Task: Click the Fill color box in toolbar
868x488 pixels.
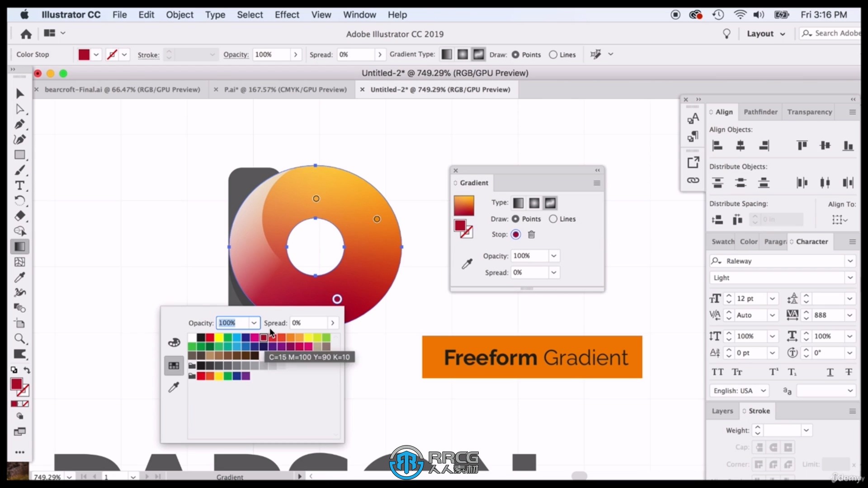Action: (x=17, y=384)
